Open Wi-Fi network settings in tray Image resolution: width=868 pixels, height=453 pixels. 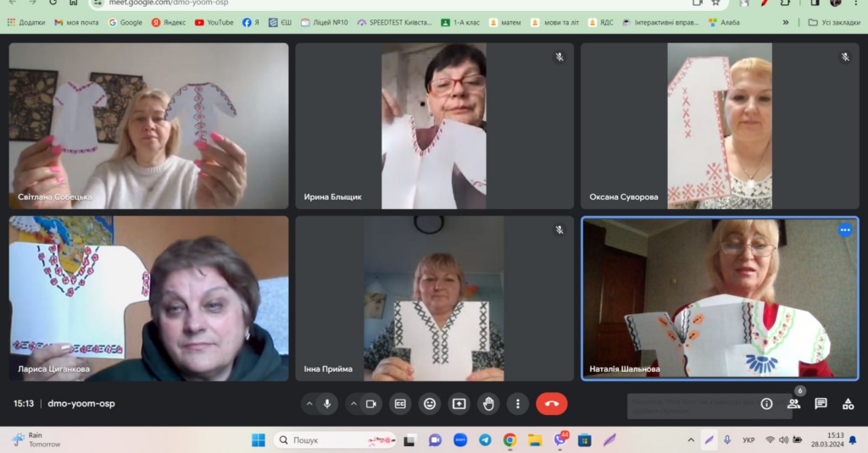point(770,440)
